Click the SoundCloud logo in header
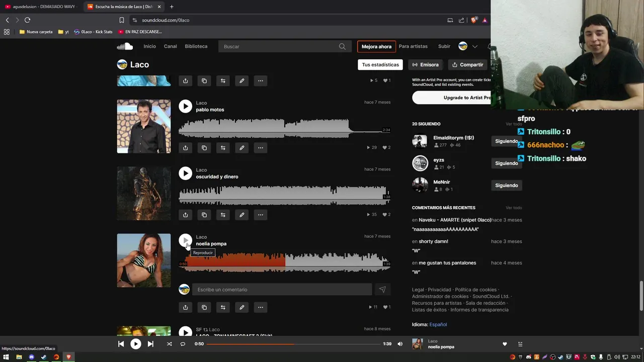644x362 pixels. tap(125, 46)
